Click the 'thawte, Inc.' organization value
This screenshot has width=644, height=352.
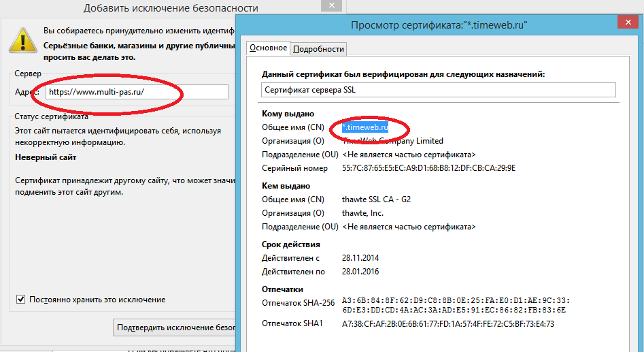tap(362, 213)
